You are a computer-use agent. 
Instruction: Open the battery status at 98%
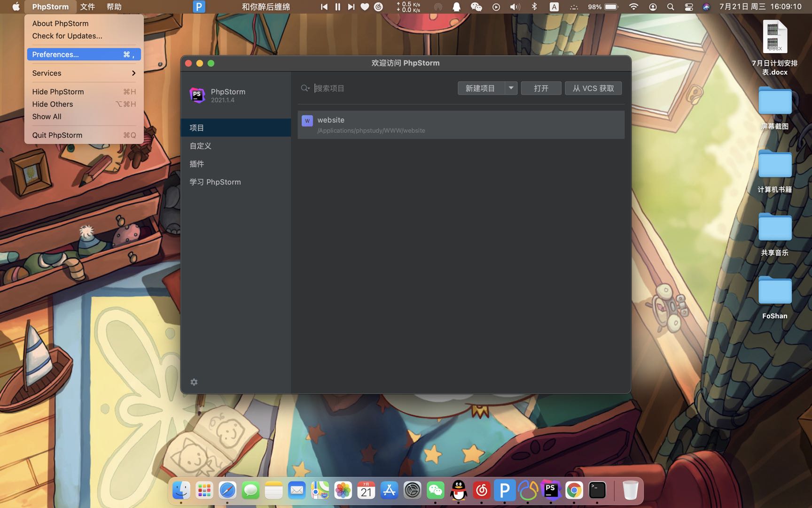pyautogui.click(x=603, y=7)
